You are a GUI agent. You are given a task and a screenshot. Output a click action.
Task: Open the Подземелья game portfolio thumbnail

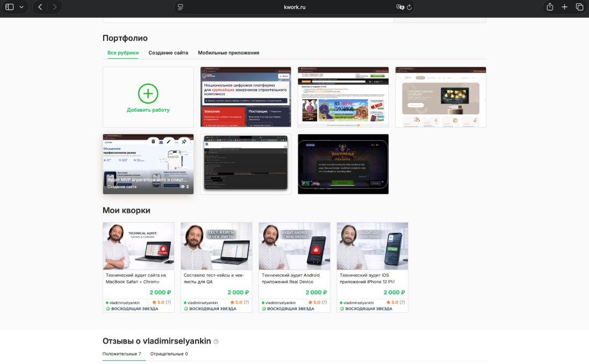(x=343, y=164)
